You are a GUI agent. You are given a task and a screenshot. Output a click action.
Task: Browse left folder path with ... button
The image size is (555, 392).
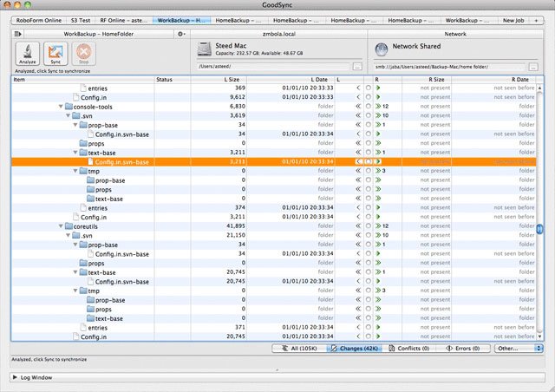tap(357, 67)
